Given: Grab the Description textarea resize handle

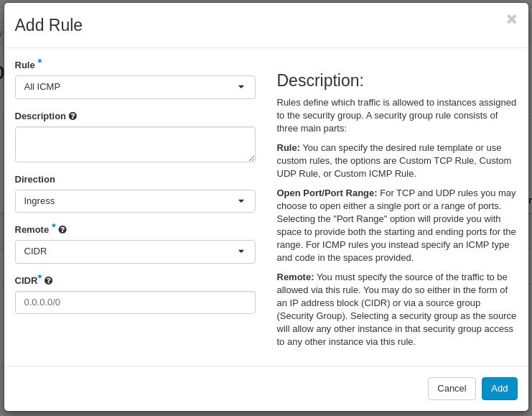Looking at the screenshot, I should (x=251, y=157).
